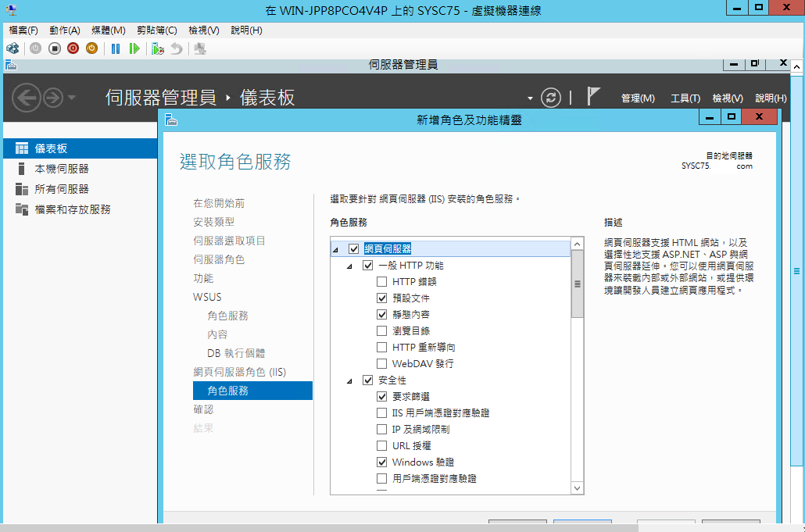Viewport: 805px width, 532px height.
Task: Open the notifications flag icon
Action: tap(593, 96)
